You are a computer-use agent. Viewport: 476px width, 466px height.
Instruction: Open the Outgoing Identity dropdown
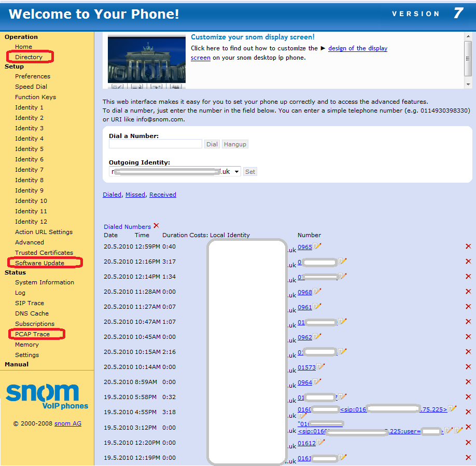pos(236,171)
